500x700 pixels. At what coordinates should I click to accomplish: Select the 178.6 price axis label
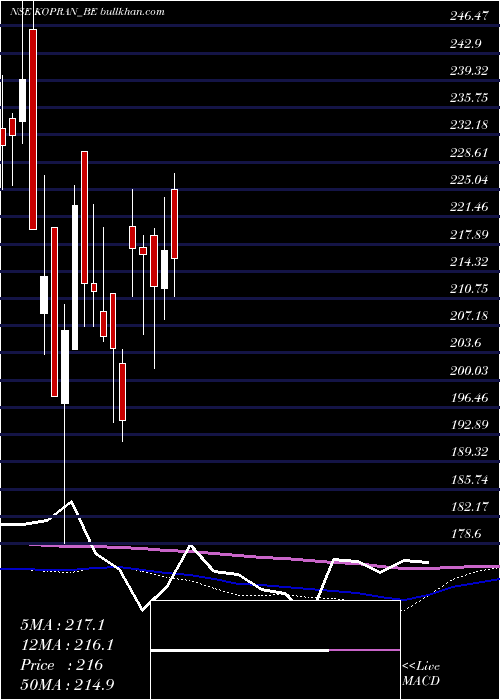[x=466, y=535]
